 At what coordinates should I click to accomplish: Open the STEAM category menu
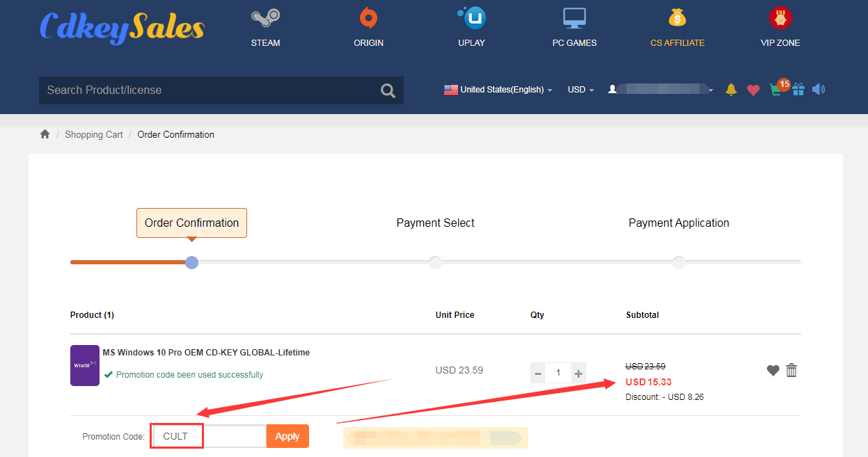pyautogui.click(x=265, y=28)
